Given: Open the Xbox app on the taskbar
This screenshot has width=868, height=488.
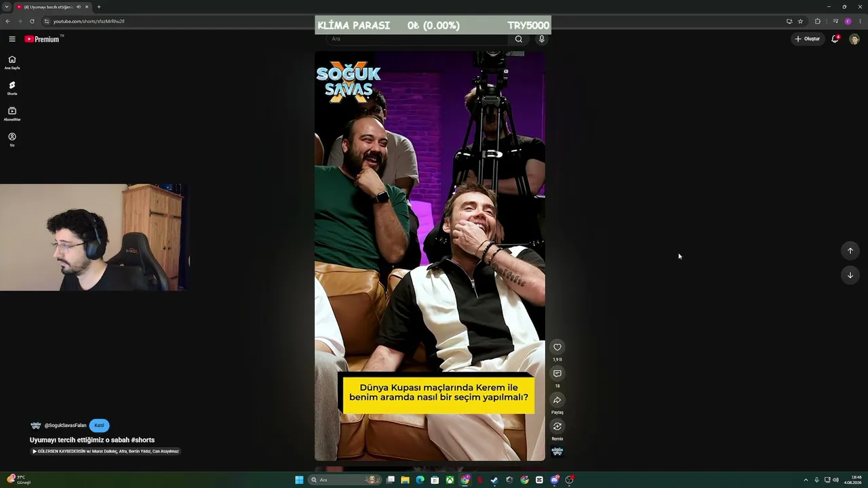Looking at the screenshot, I should click(x=450, y=480).
